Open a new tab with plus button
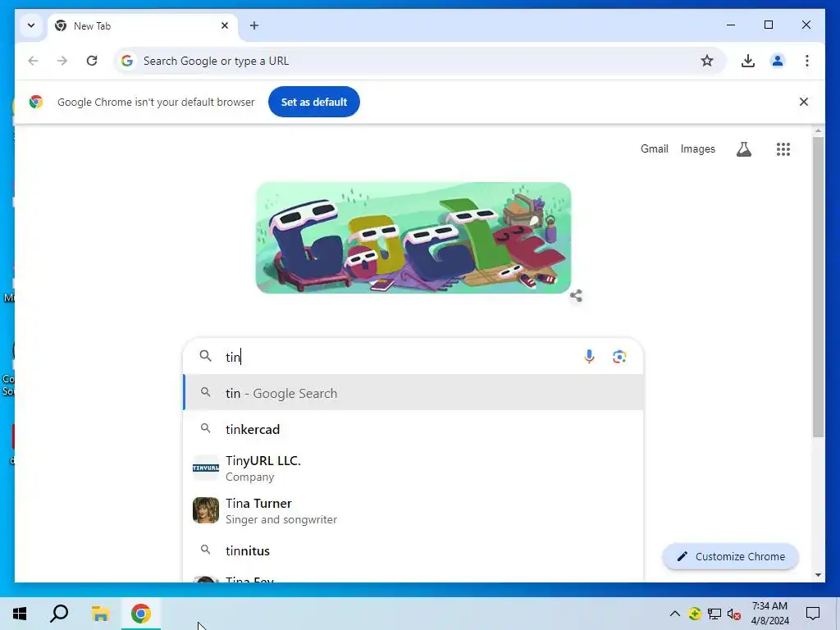The width and height of the screenshot is (840, 630). (x=254, y=25)
